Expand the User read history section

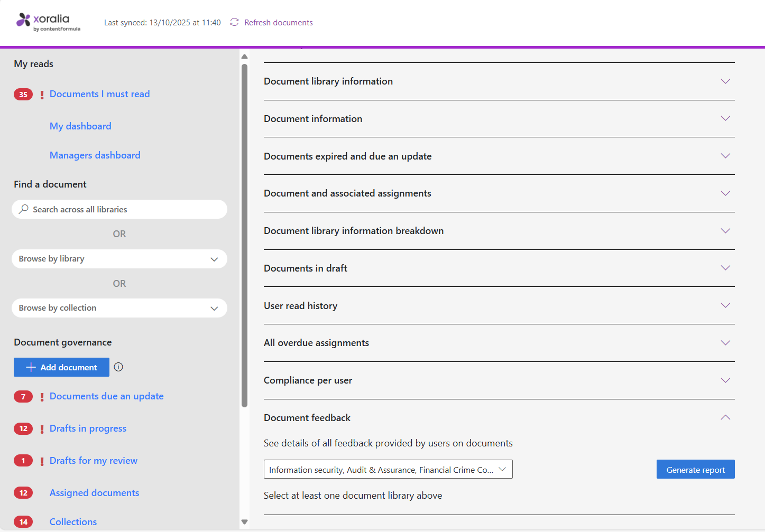coord(725,306)
